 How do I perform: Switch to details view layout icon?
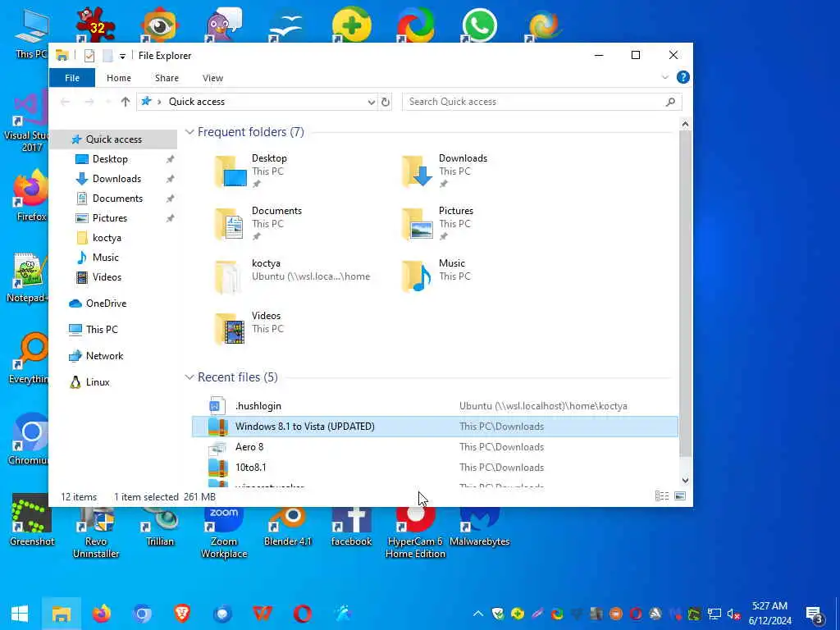(x=662, y=496)
